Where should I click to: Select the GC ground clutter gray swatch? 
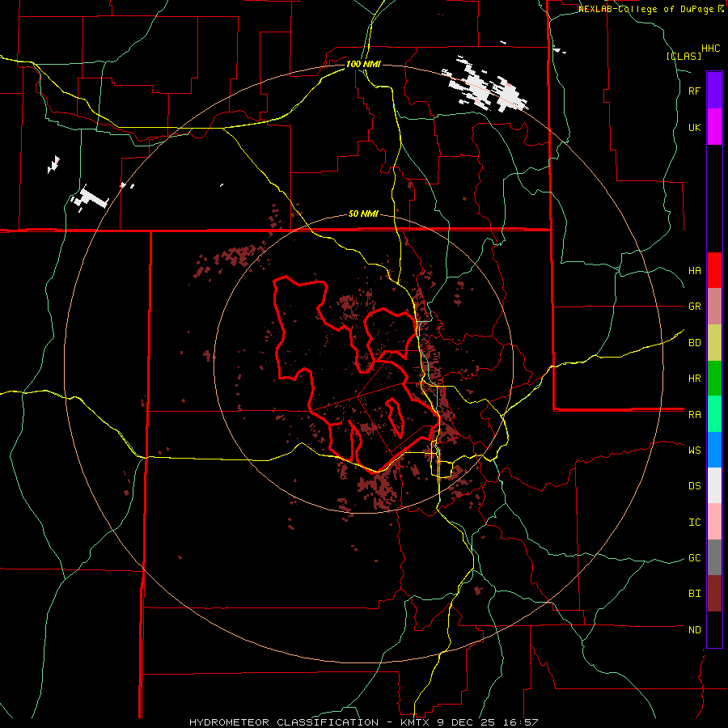(714, 557)
